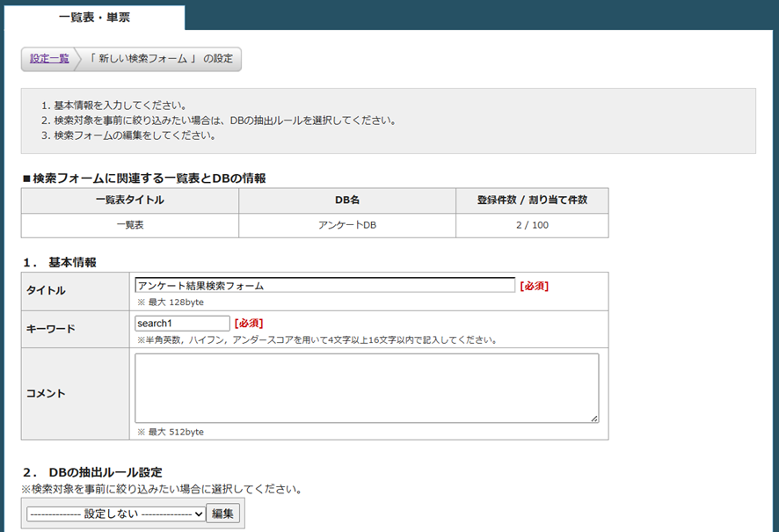779x532 pixels.
Task: Click the 2. DBの抽出ルール設定 heading
Action: pos(93,472)
